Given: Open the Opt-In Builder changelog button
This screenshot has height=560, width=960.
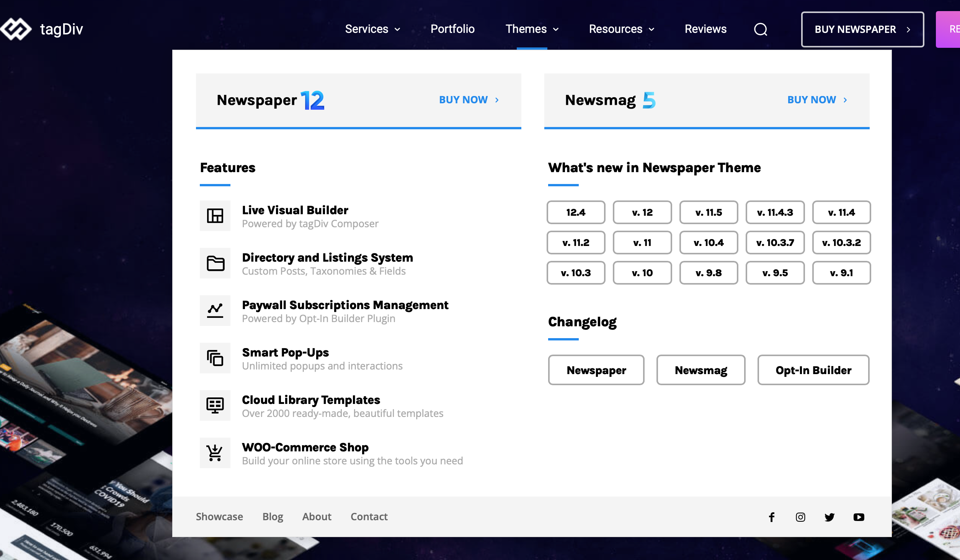Looking at the screenshot, I should click(x=813, y=370).
